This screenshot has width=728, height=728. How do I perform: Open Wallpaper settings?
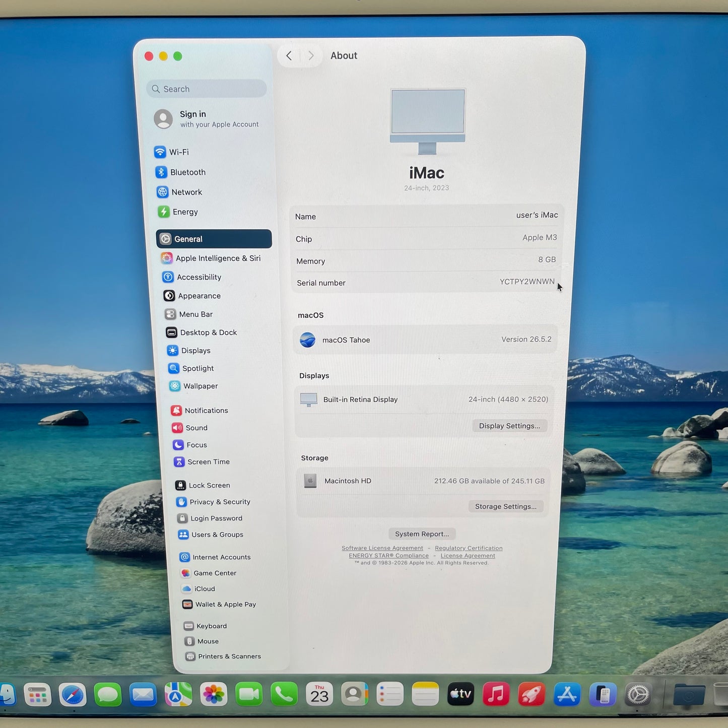(193, 386)
